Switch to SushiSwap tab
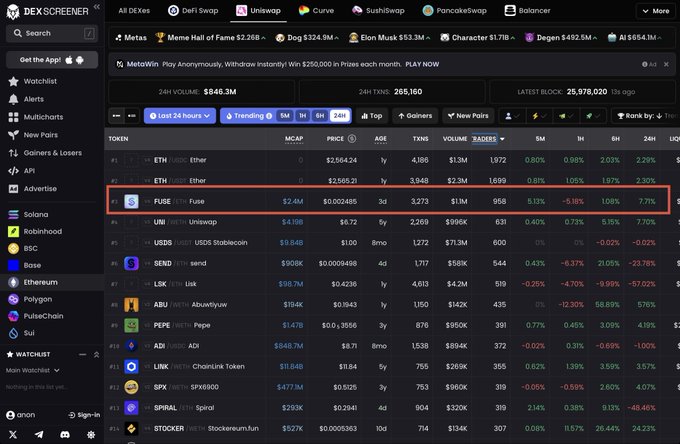The width and height of the screenshot is (680, 444). [x=378, y=10]
